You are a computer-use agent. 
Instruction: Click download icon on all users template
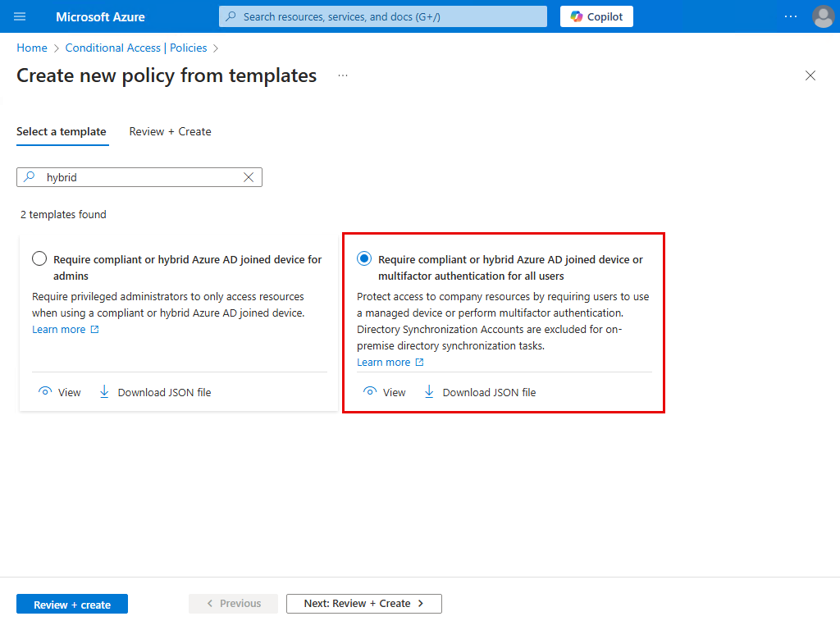click(x=429, y=392)
